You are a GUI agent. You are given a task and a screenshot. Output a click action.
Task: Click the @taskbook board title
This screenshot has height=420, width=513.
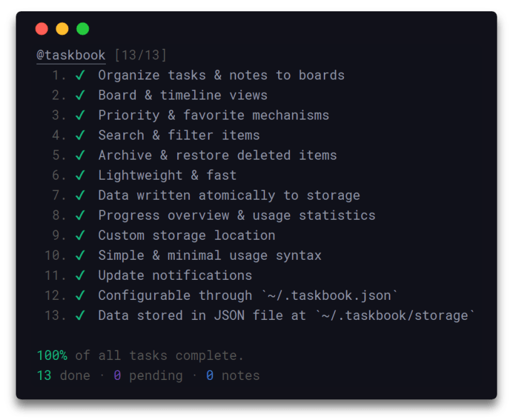pyautogui.click(x=71, y=55)
